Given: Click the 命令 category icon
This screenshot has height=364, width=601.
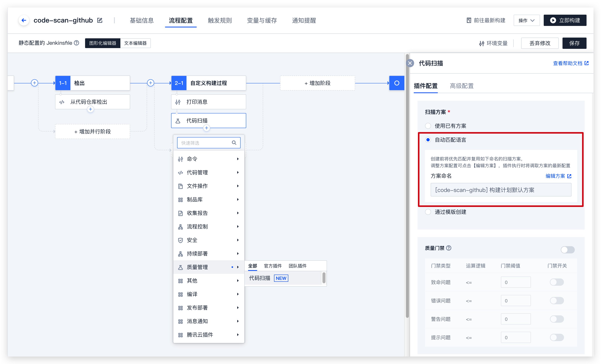Looking at the screenshot, I should [180, 159].
